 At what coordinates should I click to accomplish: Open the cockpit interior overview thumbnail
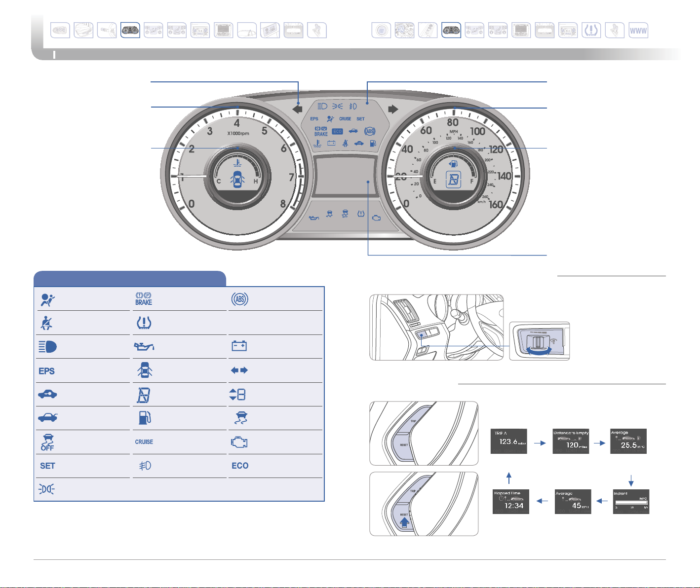point(405,31)
